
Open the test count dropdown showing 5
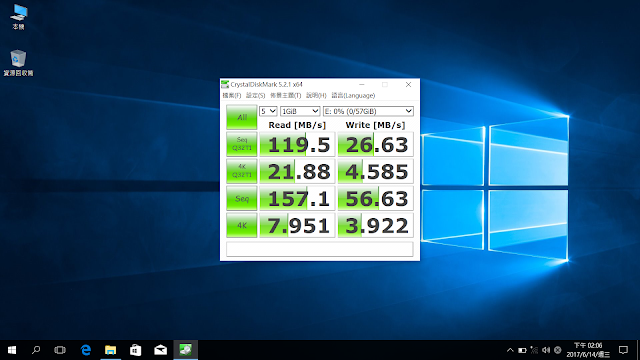pos(268,111)
